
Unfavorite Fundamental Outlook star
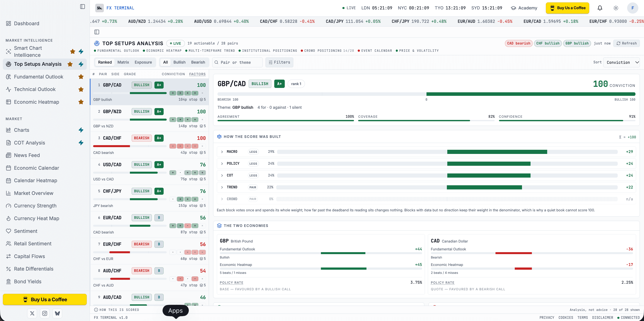(x=81, y=77)
